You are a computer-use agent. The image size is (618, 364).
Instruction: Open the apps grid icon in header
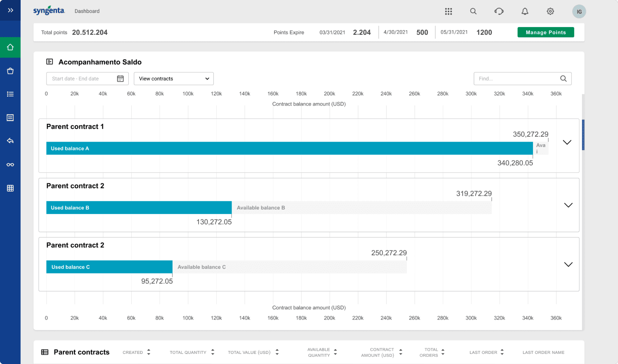pyautogui.click(x=448, y=11)
